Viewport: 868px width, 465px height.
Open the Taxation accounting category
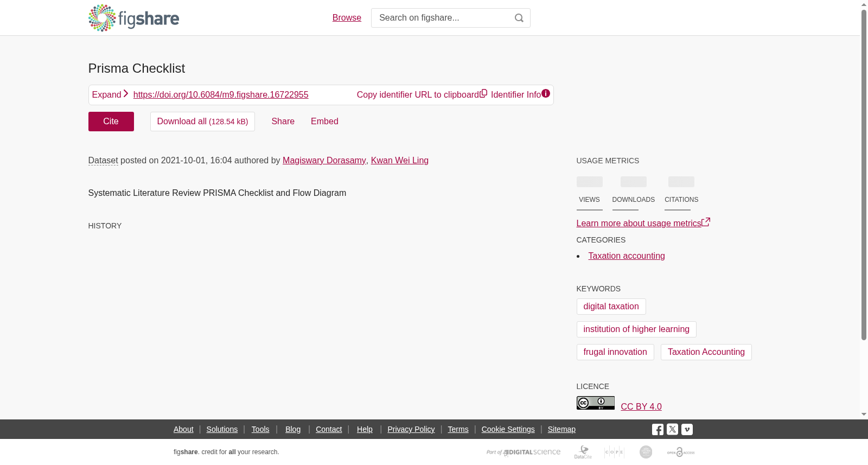pos(627,256)
